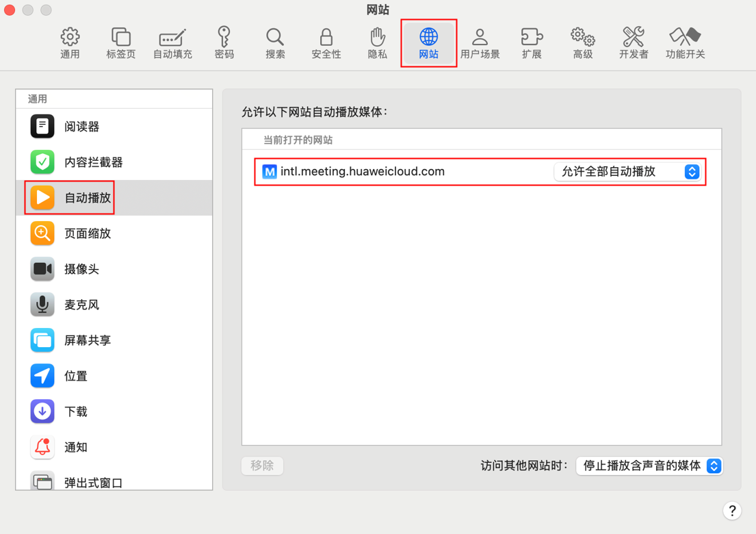Open the 搜索 Search preferences
Image resolution: width=756 pixels, height=534 pixels.
tap(275, 43)
